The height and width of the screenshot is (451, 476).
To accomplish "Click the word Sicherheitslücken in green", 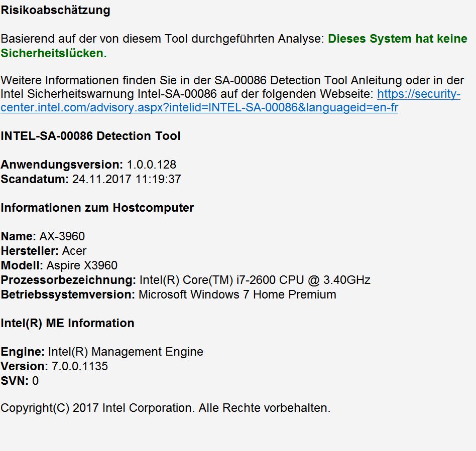I will (52, 53).
